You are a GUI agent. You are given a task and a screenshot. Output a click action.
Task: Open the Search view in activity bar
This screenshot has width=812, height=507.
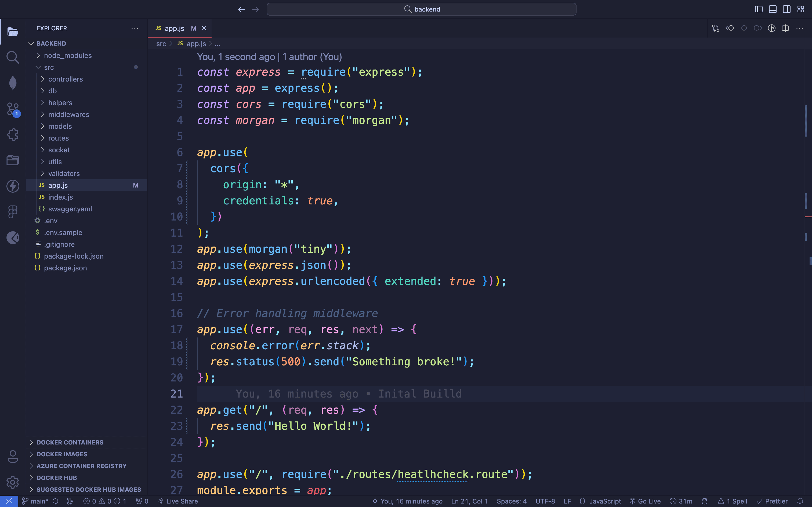coord(13,57)
